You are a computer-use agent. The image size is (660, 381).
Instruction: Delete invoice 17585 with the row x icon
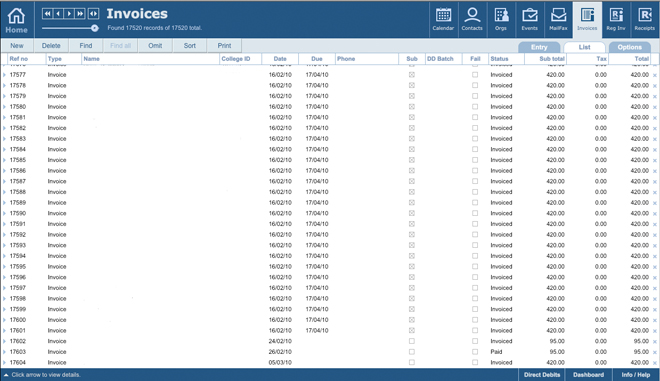pos(655,160)
